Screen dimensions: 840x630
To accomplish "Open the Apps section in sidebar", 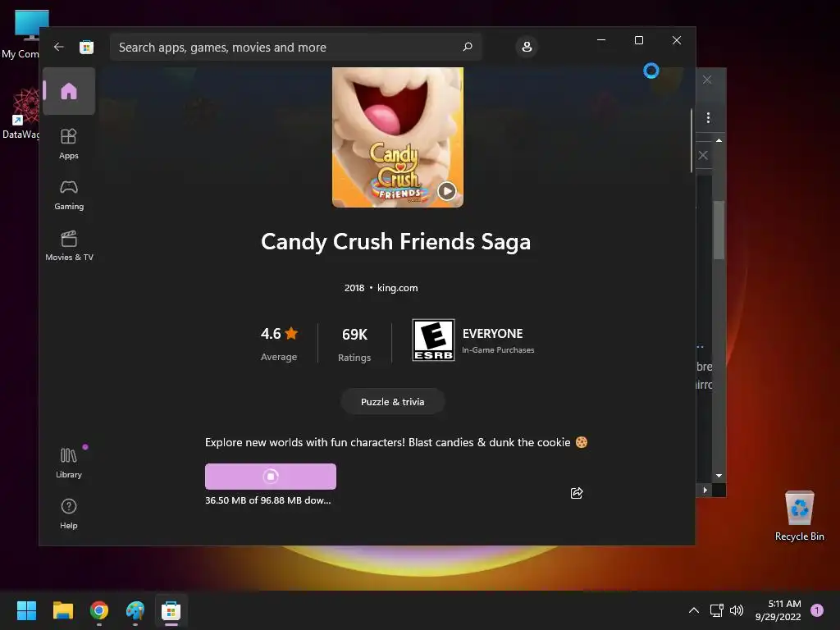I will 69,144.
